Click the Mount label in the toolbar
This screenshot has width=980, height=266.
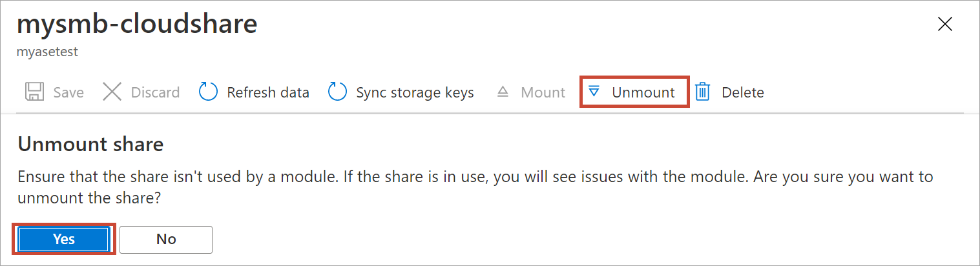[x=543, y=92]
